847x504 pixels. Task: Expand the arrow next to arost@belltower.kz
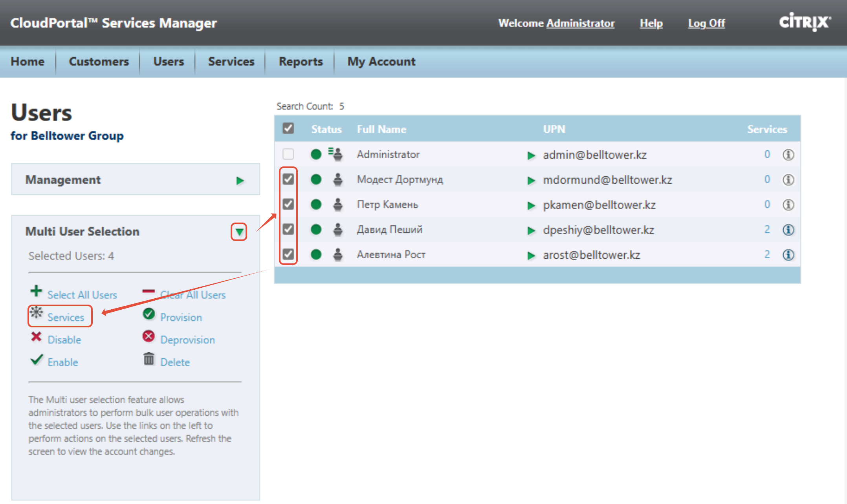coord(531,256)
